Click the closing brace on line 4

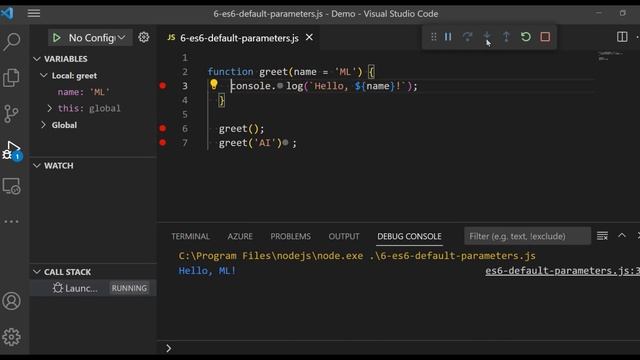coord(222,100)
